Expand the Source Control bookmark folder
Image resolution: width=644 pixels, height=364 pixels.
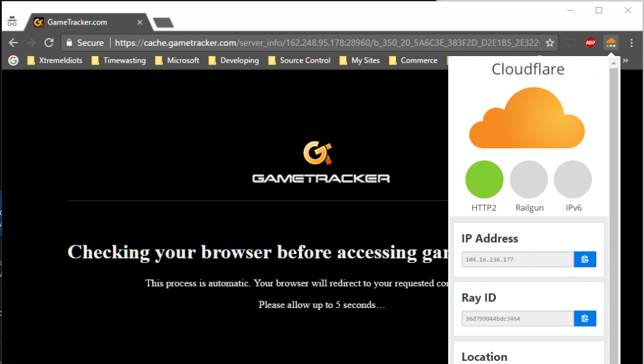coord(299,61)
